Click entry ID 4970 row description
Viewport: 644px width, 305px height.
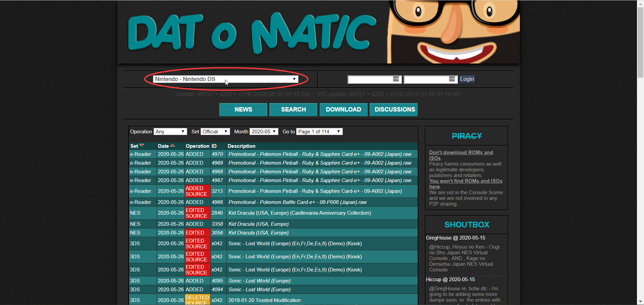[x=320, y=154]
